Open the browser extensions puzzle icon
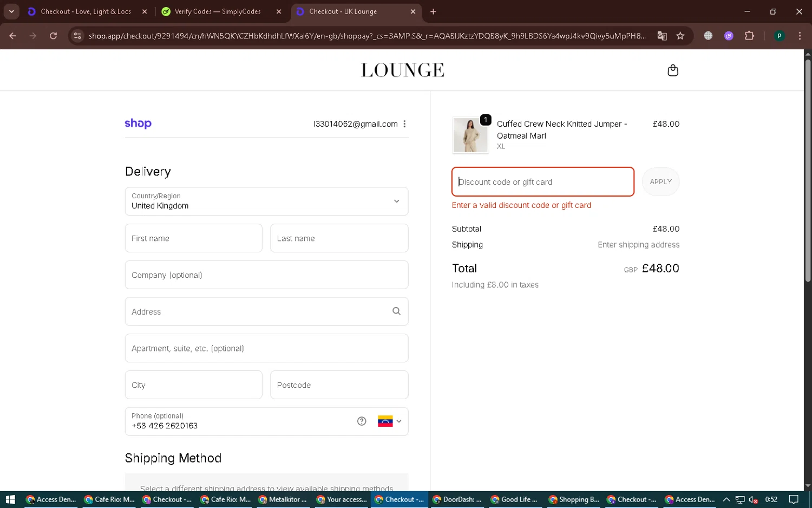 click(x=749, y=36)
